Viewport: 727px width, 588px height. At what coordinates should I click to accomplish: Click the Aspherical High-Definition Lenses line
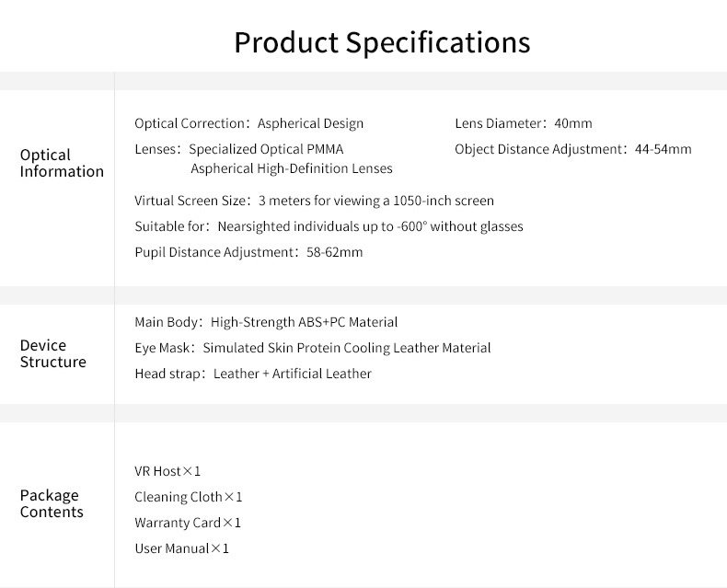click(292, 168)
